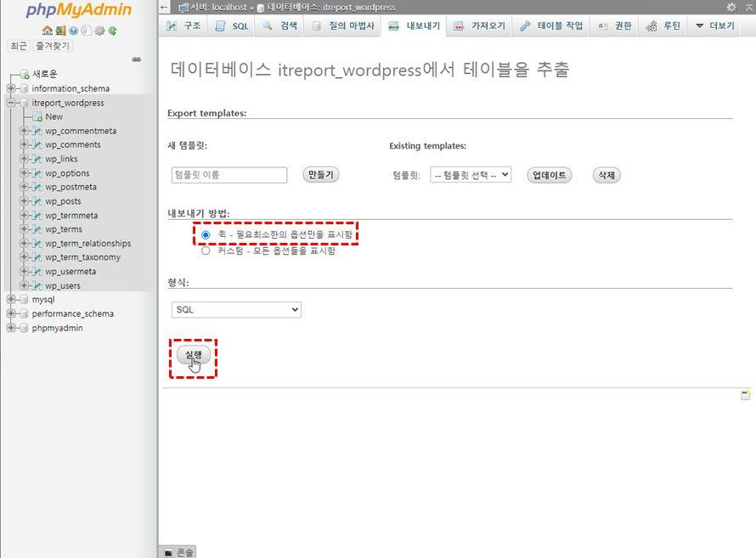The width and height of the screenshot is (756, 558).
Task: Open the 루틴 routines tab
Action: pos(664,26)
